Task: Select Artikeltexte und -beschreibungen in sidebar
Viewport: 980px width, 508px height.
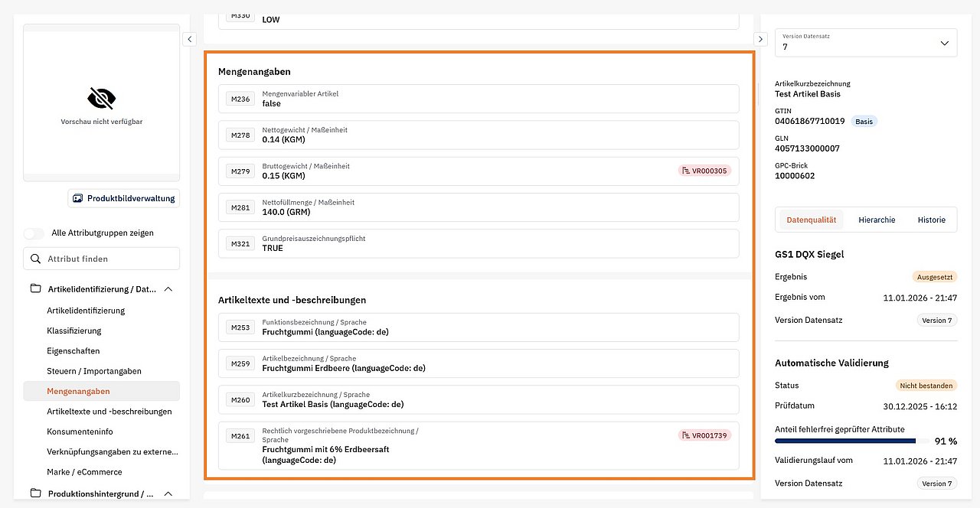Action: click(109, 412)
